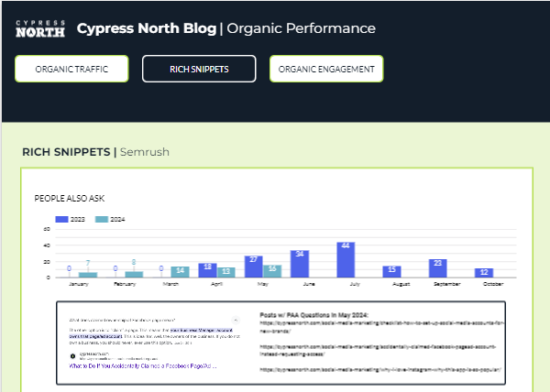Image resolution: width=550 pixels, height=392 pixels.
Task: Switch to Organic Engagement tab
Action: coord(326,69)
